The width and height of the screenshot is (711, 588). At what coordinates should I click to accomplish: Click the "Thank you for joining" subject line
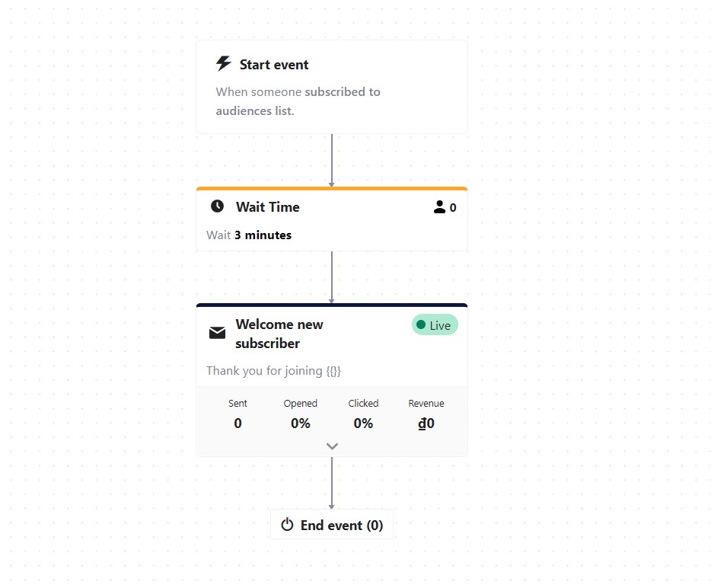click(273, 371)
